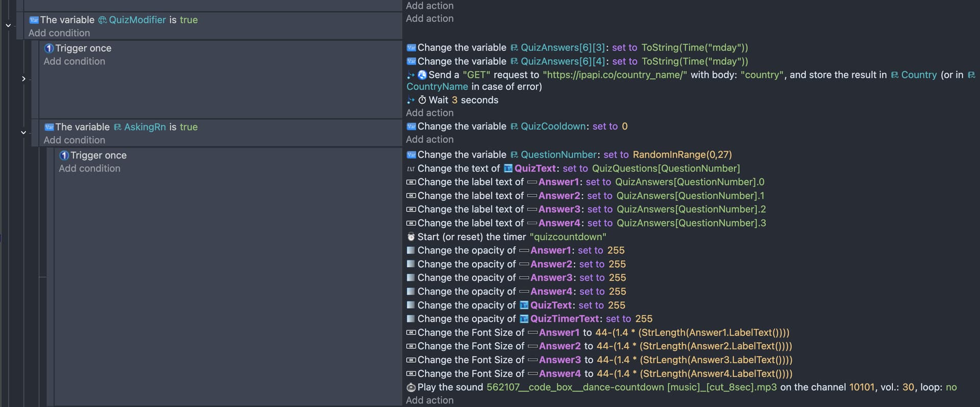Click the sound icon beside Play the sound
Screen dimensions: 980x407
coord(411,388)
